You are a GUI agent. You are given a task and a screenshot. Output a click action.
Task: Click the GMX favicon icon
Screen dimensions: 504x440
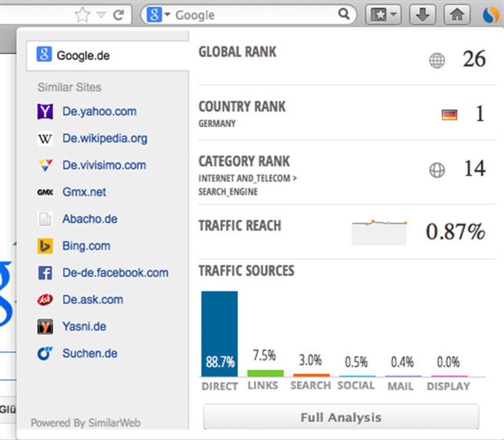pos(45,192)
